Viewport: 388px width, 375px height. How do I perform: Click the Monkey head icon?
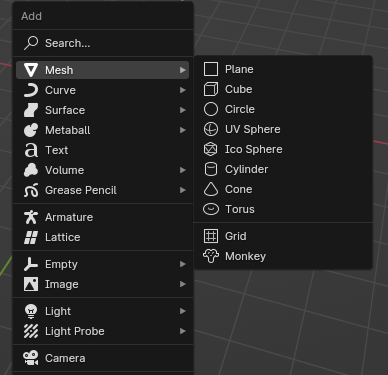pyautogui.click(x=211, y=256)
